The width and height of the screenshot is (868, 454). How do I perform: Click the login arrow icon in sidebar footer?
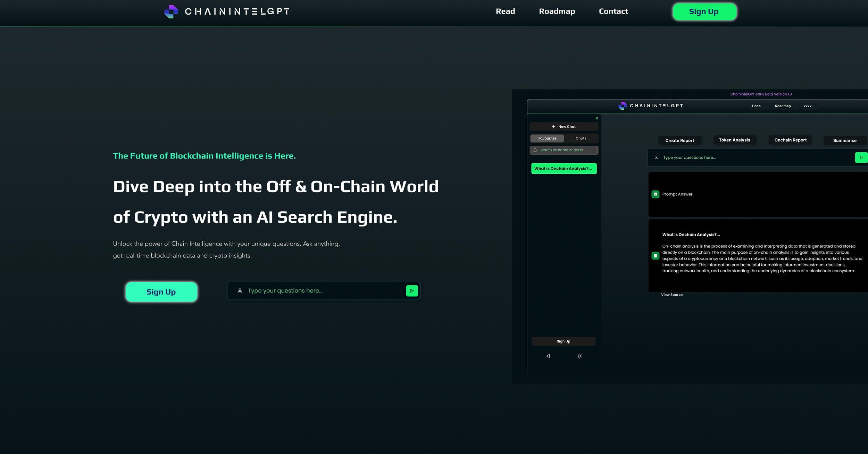pos(548,356)
